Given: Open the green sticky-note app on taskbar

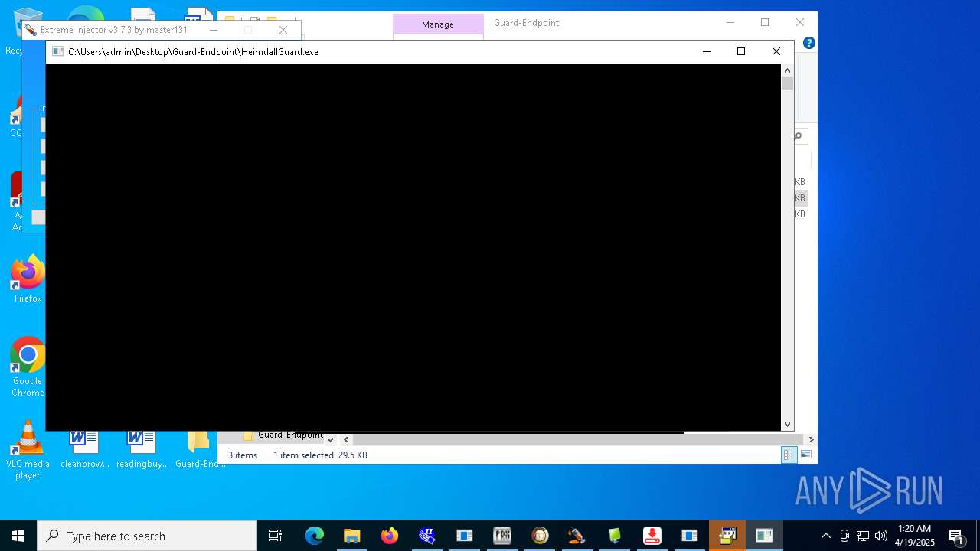Looking at the screenshot, I should coord(615,536).
